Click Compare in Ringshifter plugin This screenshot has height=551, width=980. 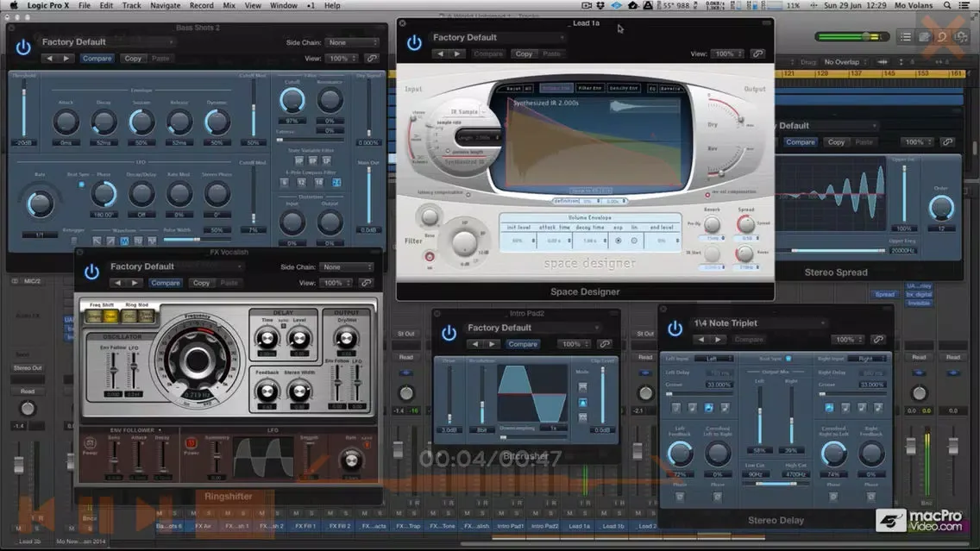[x=165, y=283]
